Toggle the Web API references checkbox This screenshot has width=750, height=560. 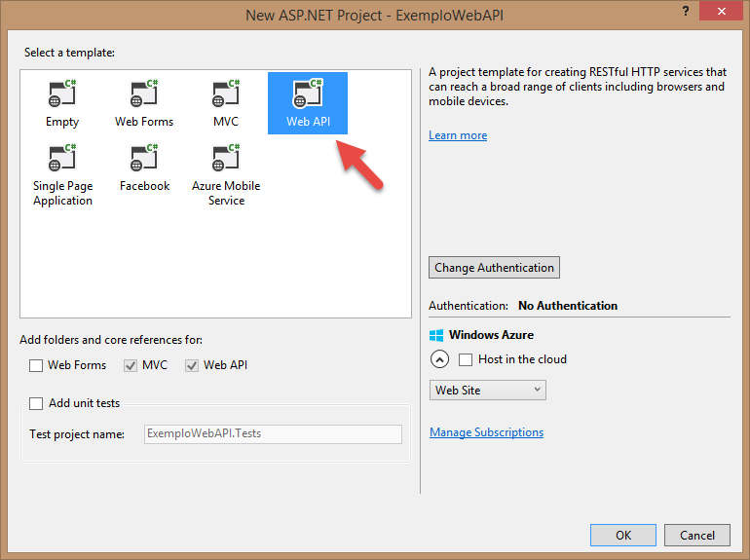coord(192,365)
